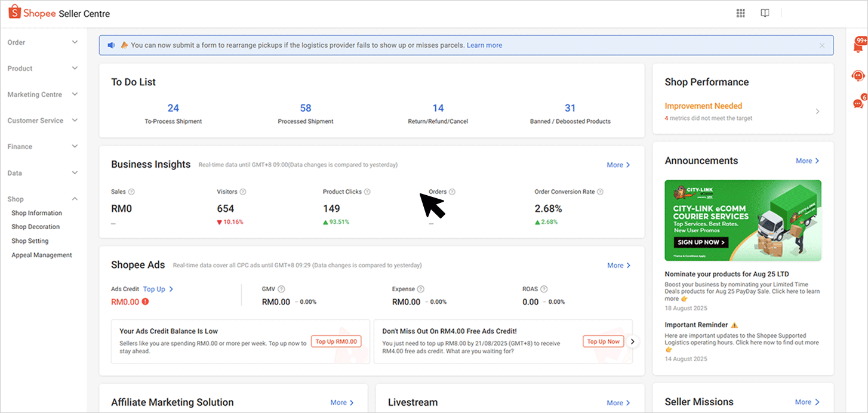This screenshot has width=868, height=413.
Task: Expand the Marketing Centre sidebar section
Action: pyautogui.click(x=75, y=94)
